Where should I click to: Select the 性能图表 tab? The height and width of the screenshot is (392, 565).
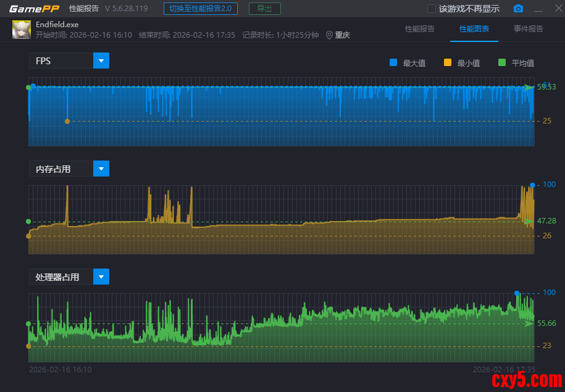point(474,29)
